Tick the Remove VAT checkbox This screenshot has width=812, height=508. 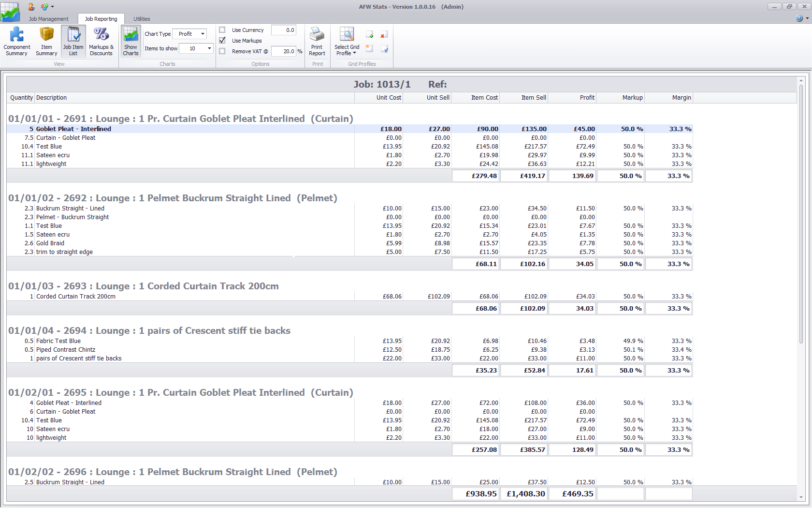click(222, 51)
